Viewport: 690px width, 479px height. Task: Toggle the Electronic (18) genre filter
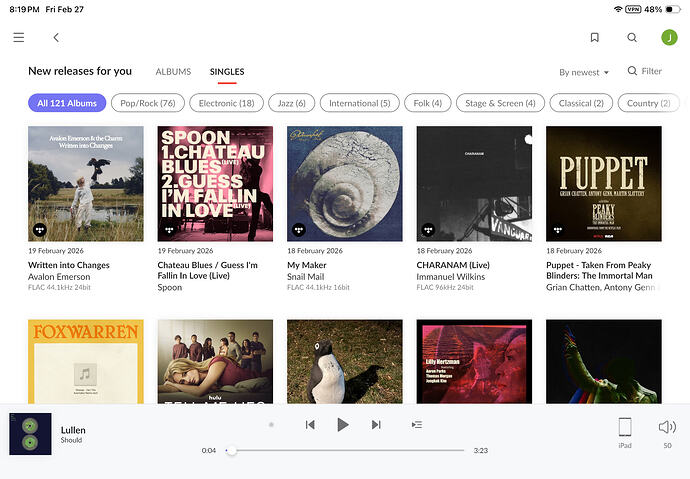225,103
